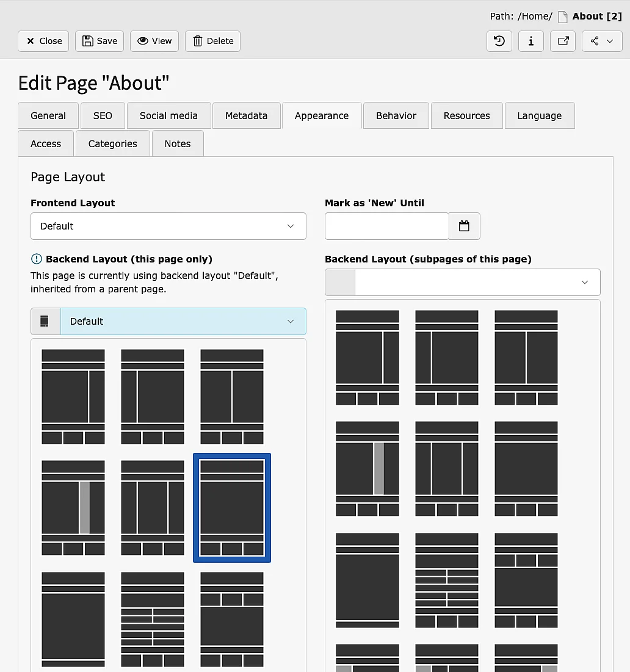This screenshot has width=630, height=672.
Task: Switch to the Behavior tab
Action: point(396,116)
